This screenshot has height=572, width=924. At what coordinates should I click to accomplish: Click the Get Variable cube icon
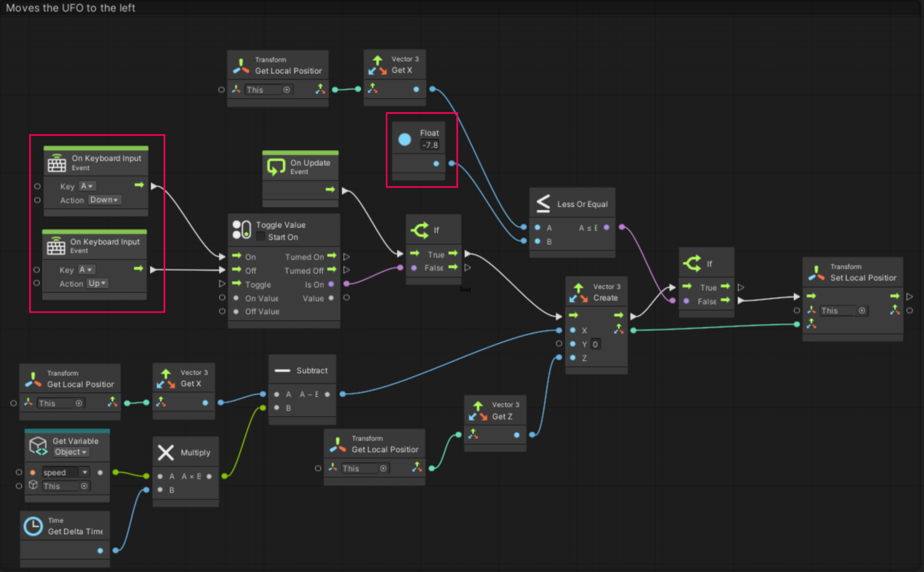38,446
